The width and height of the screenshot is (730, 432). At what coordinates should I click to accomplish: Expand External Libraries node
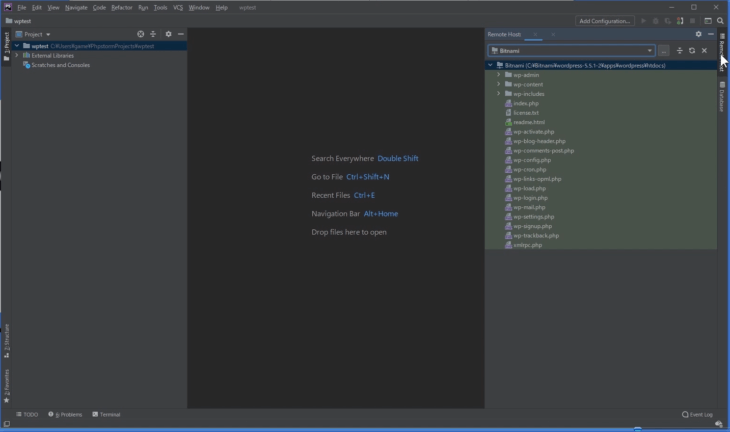(x=17, y=55)
